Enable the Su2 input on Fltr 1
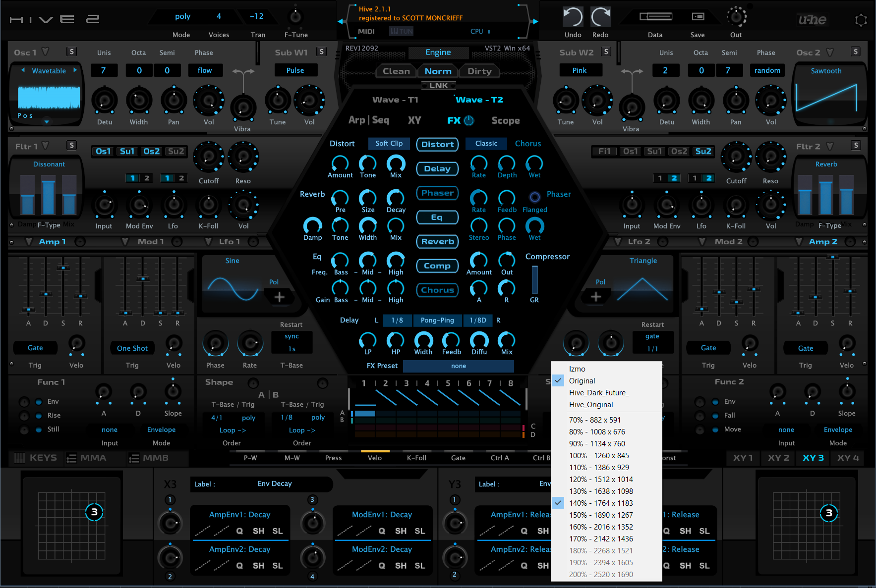 click(176, 151)
